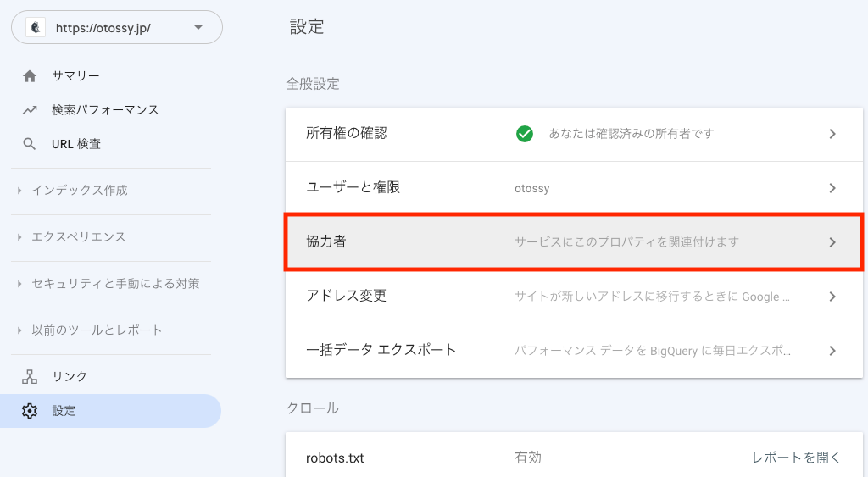
Task: Click the green verified checkmark icon
Action: click(x=525, y=134)
